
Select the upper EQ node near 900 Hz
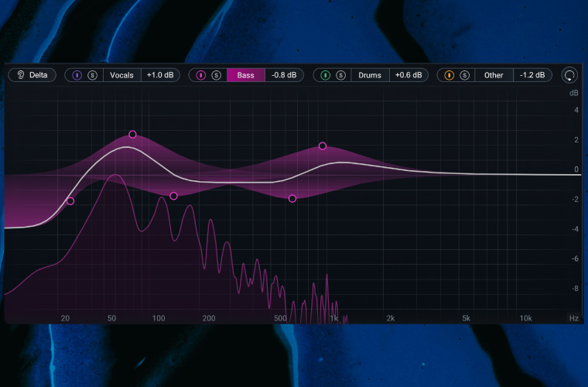pyautogui.click(x=323, y=146)
